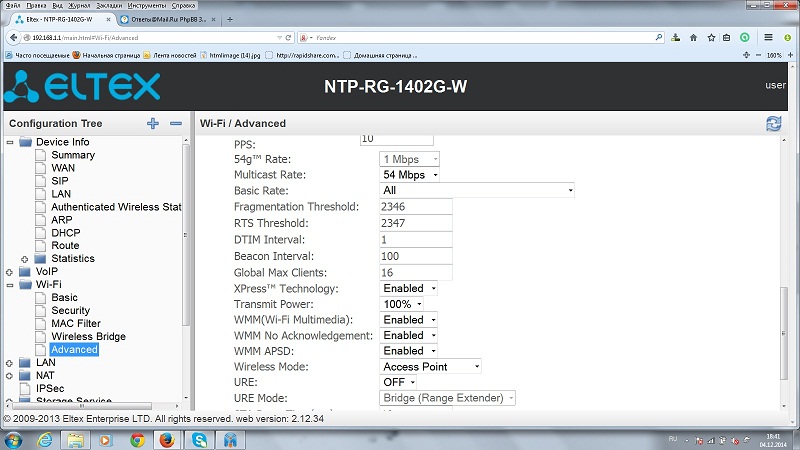Collapse the Wi-Fi tree node
The image size is (800, 450).
[x=10, y=285]
